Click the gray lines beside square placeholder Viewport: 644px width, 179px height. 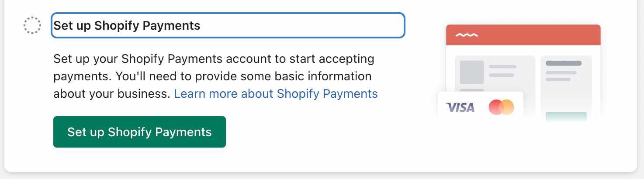(502, 71)
